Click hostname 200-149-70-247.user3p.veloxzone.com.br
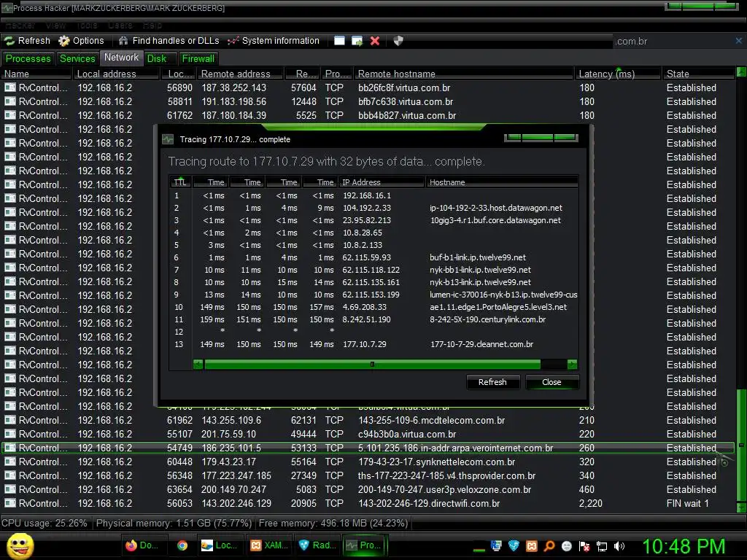 [x=444, y=489]
